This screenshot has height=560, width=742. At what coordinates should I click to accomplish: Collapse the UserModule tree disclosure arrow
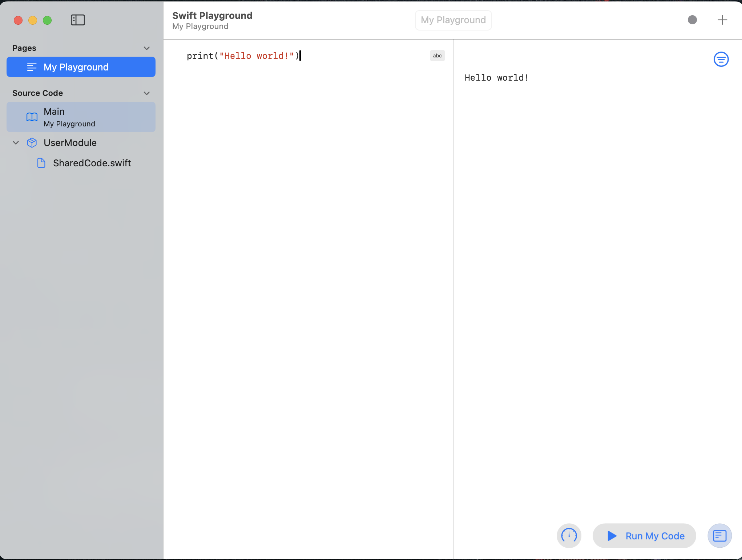(16, 143)
